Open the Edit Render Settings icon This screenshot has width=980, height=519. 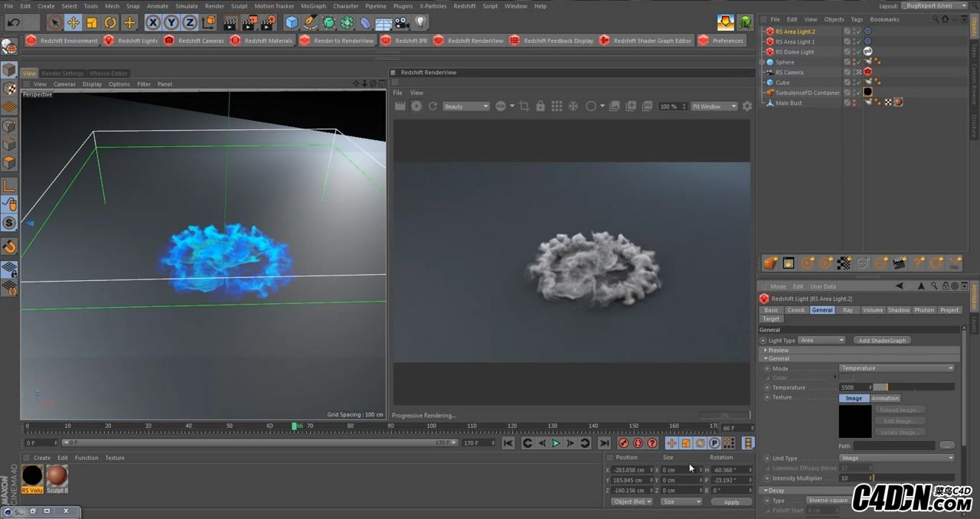269,23
